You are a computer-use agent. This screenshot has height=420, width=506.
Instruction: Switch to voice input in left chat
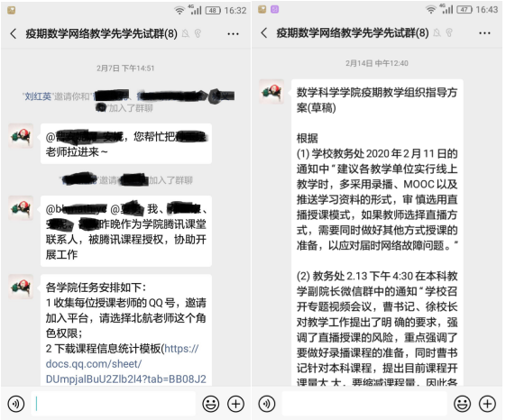point(16,404)
